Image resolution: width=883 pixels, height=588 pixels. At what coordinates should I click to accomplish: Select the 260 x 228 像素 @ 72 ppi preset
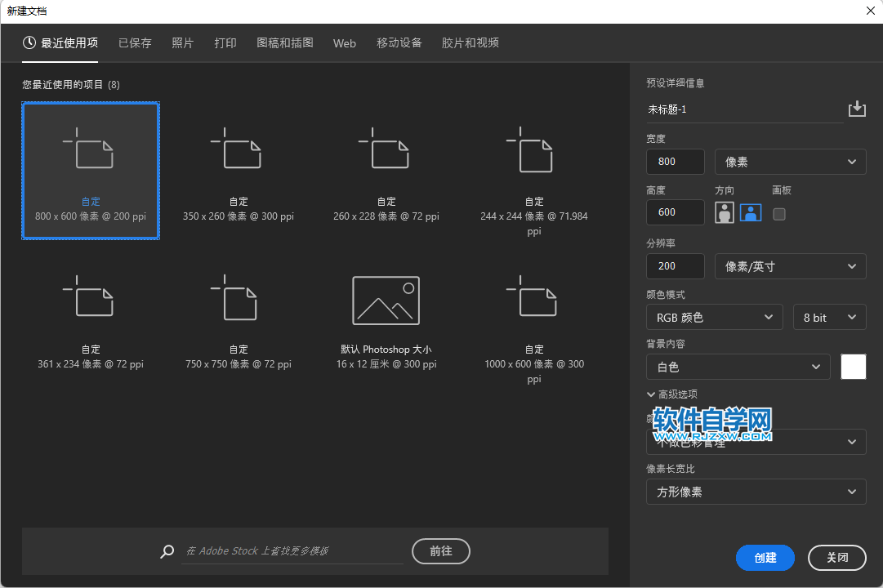click(386, 171)
